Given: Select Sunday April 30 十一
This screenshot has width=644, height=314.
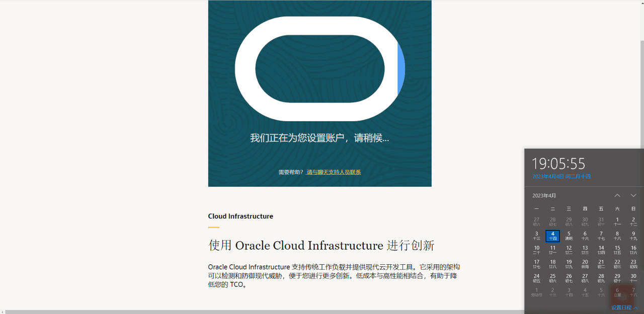Looking at the screenshot, I should tap(633, 278).
